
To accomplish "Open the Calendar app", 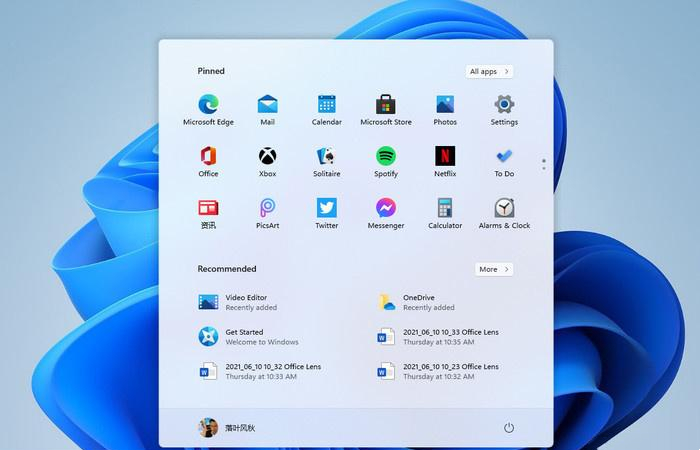I will click(326, 104).
